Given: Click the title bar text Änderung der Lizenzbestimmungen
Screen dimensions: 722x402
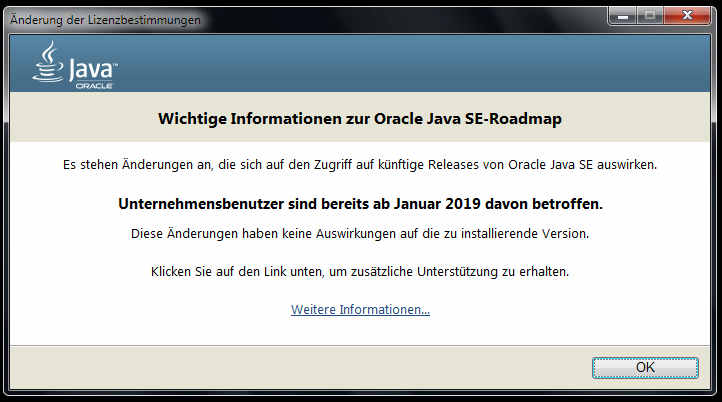Looking at the screenshot, I should coord(105,20).
